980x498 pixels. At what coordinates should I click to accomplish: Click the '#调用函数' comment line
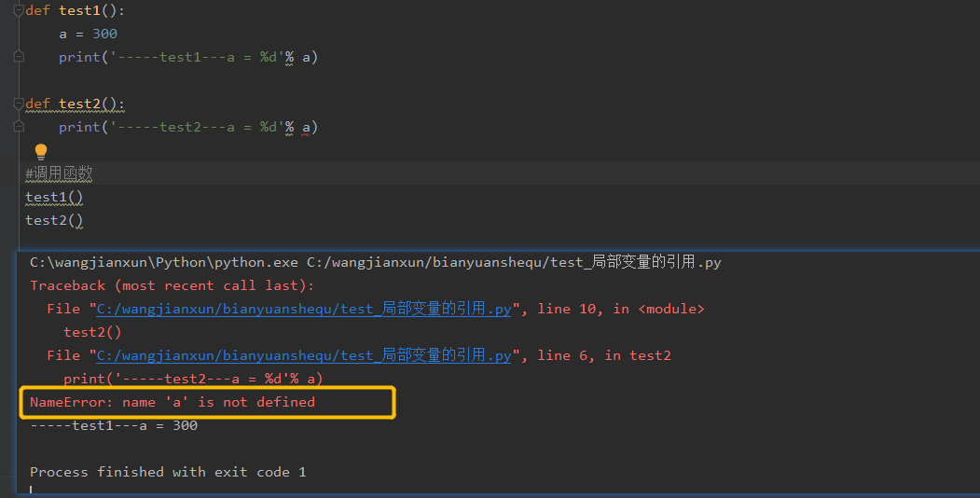pyautogui.click(x=59, y=173)
